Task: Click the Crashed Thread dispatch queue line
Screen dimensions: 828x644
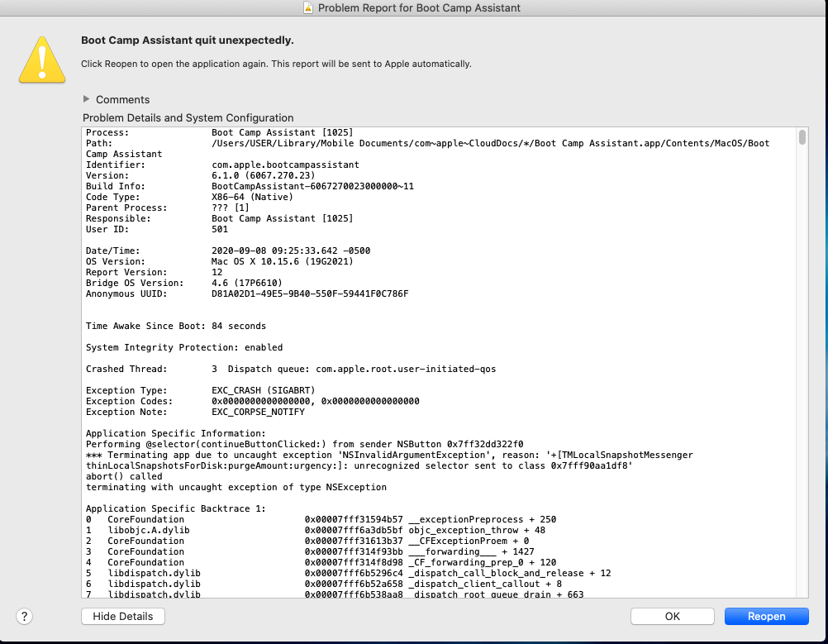Action: (x=291, y=369)
